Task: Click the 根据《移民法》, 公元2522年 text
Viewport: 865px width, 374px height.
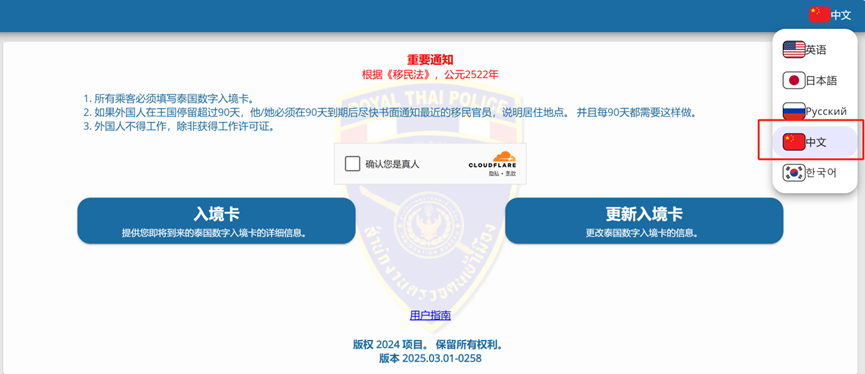Action: 430,74
